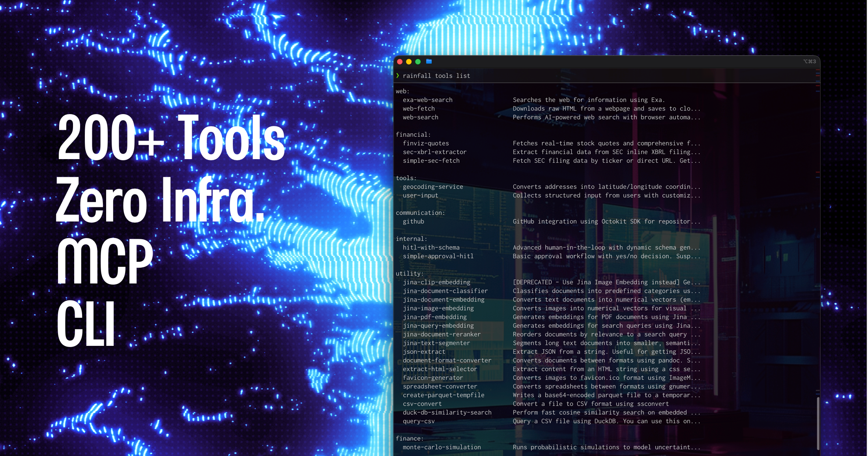Screen dimensions: 868x456
Task: Click the yellow minimize traffic light button
Action: pos(409,62)
